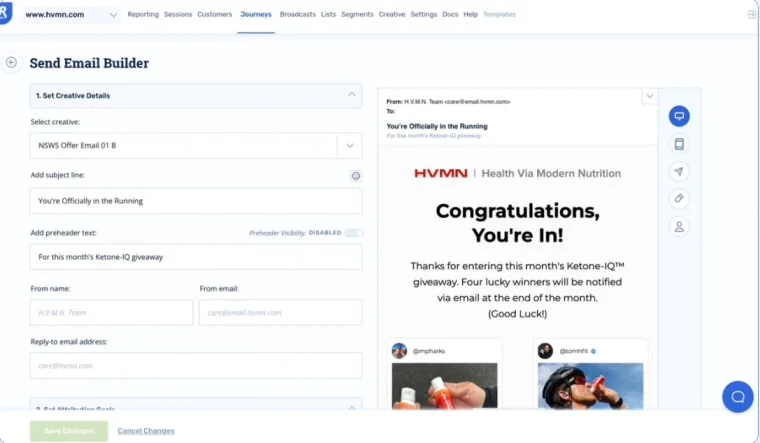Click the subject line input field
The height and width of the screenshot is (443, 760).
(x=195, y=201)
